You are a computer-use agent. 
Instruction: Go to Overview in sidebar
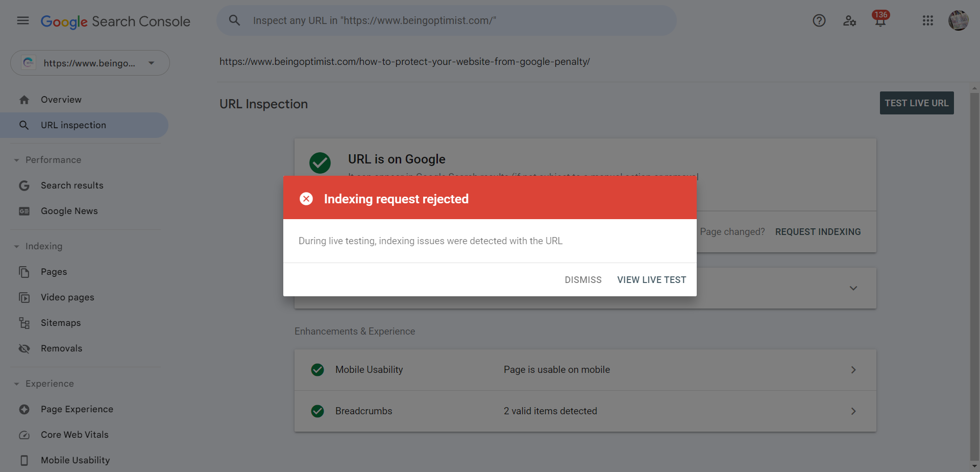[61, 100]
